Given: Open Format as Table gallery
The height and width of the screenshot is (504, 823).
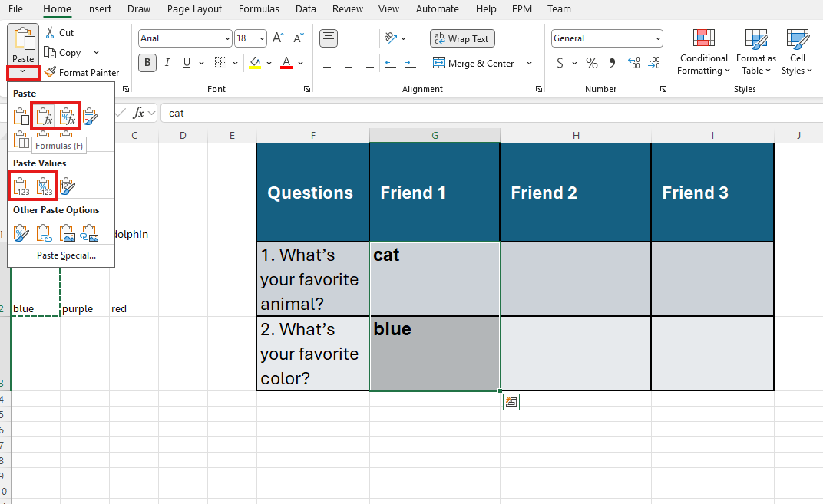Looking at the screenshot, I should coord(755,52).
